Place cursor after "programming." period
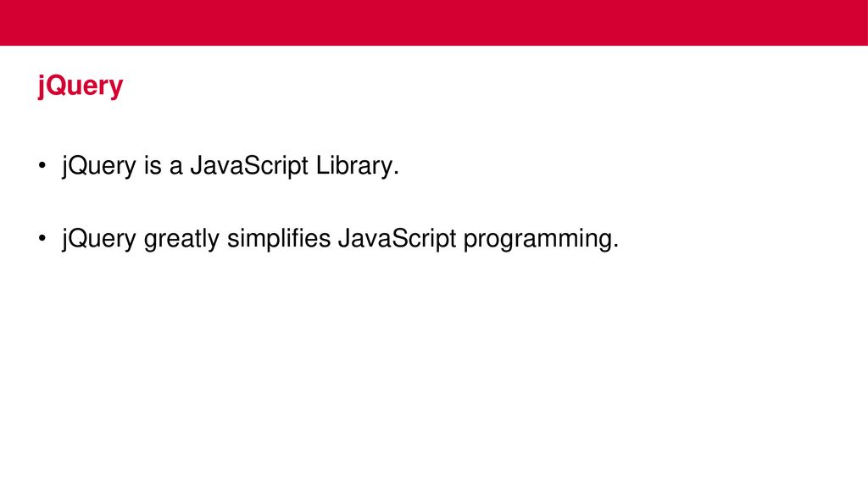868x488 pixels. 620,239
